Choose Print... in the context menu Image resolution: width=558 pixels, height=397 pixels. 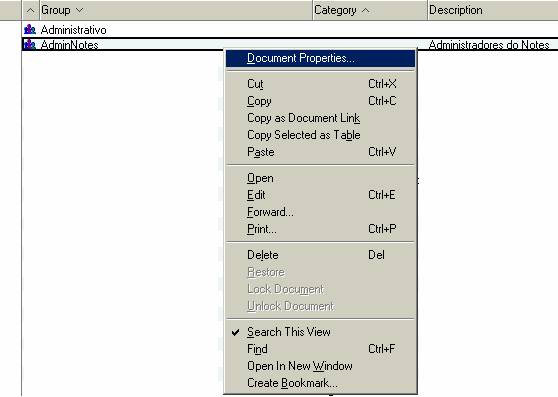(320, 229)
